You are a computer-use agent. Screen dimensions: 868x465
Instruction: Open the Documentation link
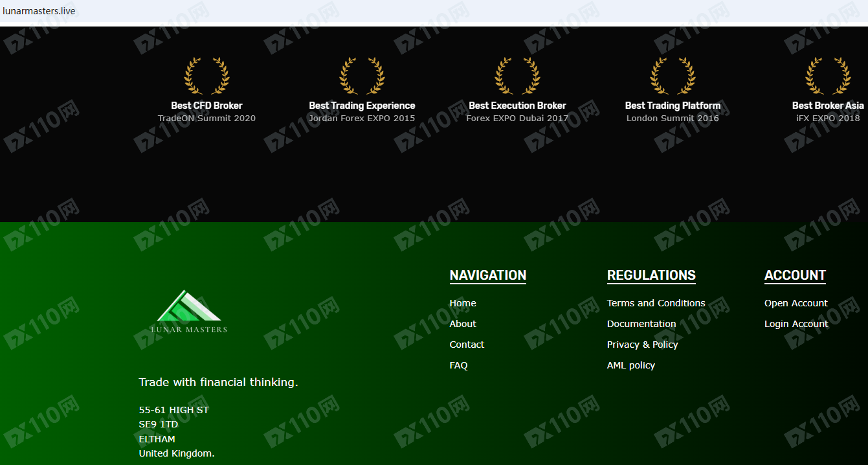coord(641,324)
